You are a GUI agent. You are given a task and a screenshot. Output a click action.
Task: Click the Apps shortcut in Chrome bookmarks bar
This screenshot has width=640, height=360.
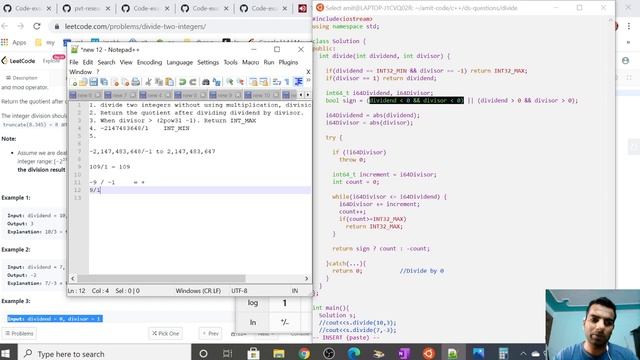(14, 42)
